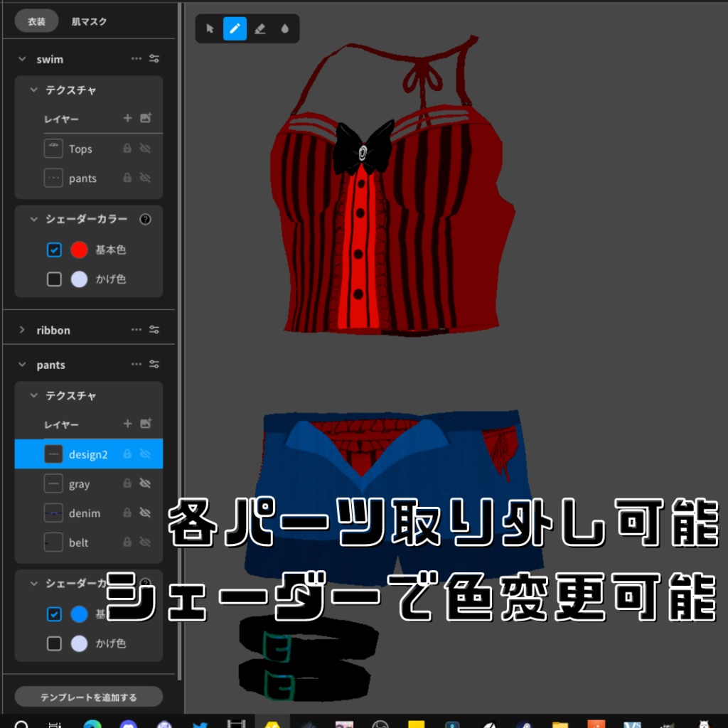Activate the Brush tool in the toolbar
The image size is (728, 728).
[x=235, y=28]
